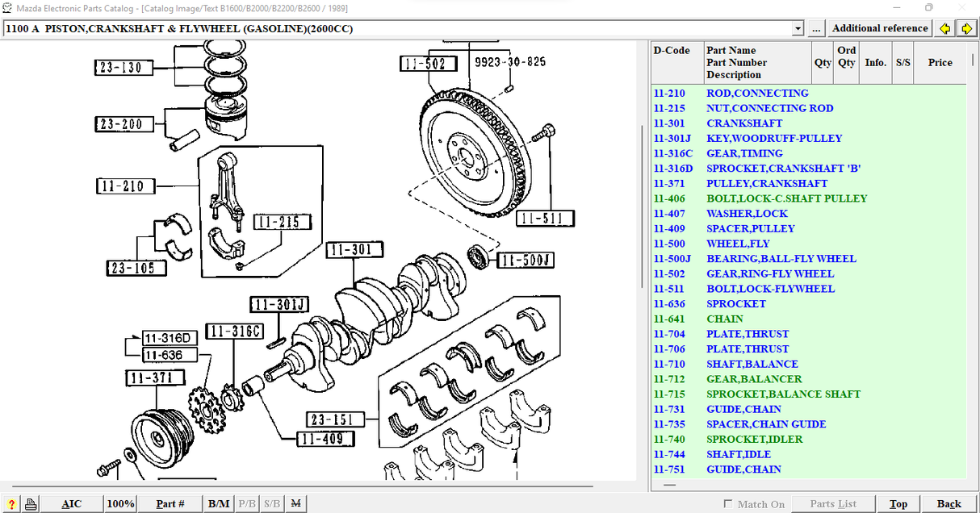This screenshot has height=513, width=980.
Task: Click the 11-502 callout label in diagram
Action: tap(429, 64)
